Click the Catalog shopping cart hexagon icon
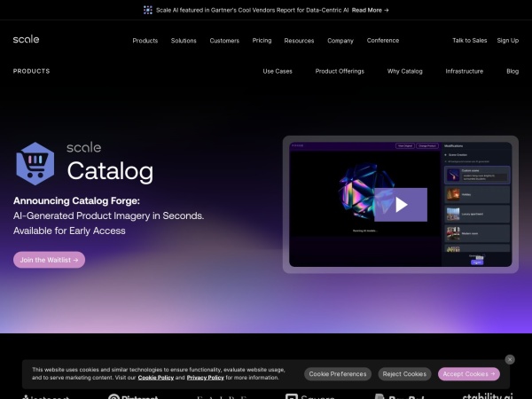Screen dimensions: 532x399 [35, 161]
